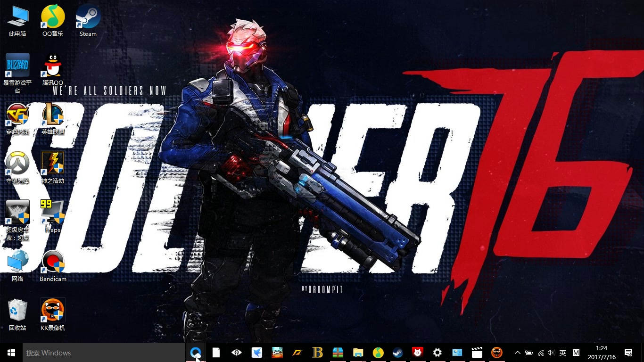644x362 pixels.
Task: Open the volume speaker tray icon
Action: tap(551, 353)
